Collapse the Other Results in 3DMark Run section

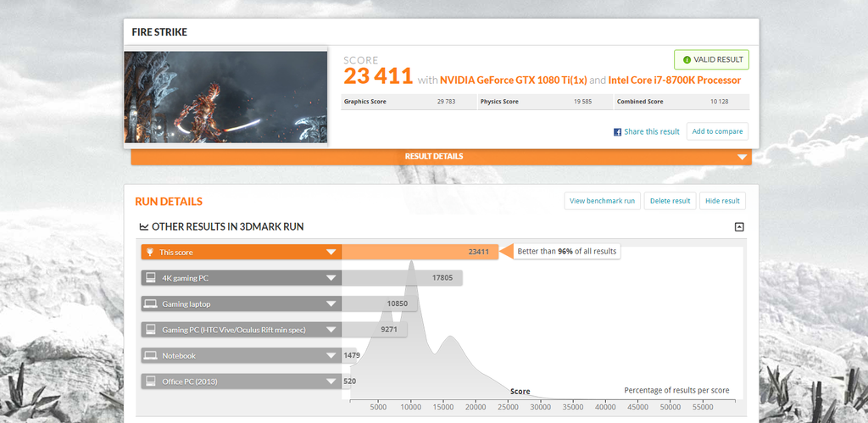click(x=739, y=226)
